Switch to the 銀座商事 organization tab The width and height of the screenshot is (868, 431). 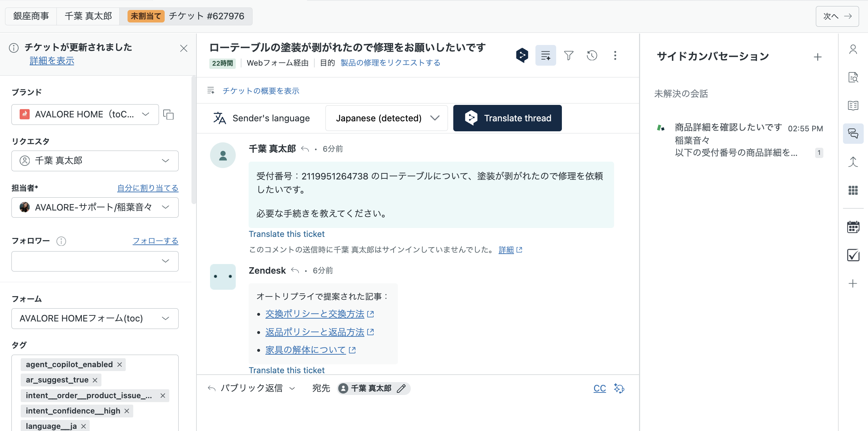tap(31, 16)
